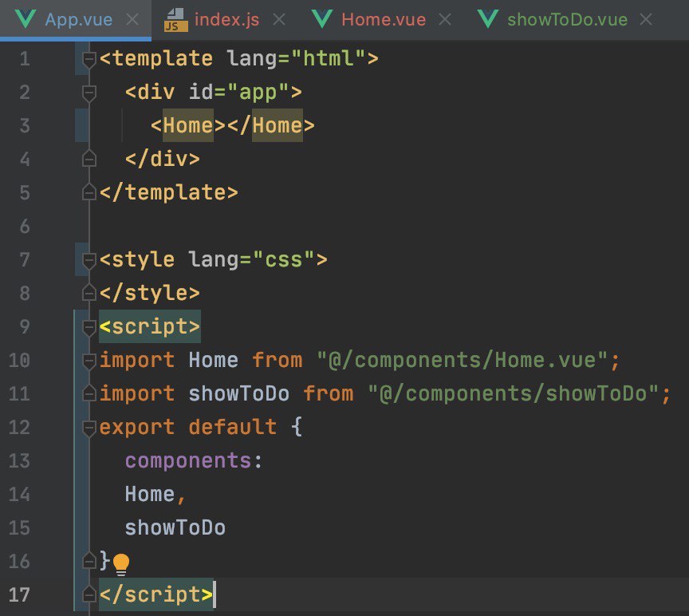
Task: Collapse the style block on line 7
Action: (89, 260)
